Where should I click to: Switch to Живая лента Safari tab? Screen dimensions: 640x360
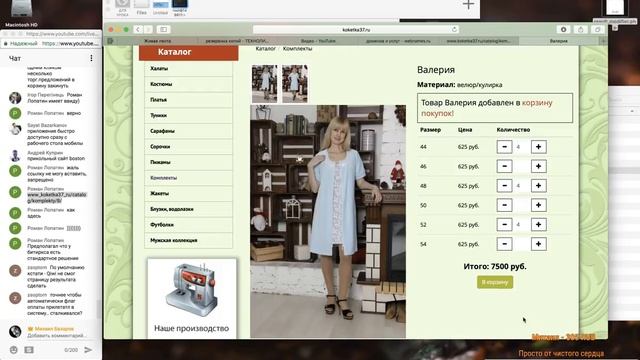pos(157,41)
